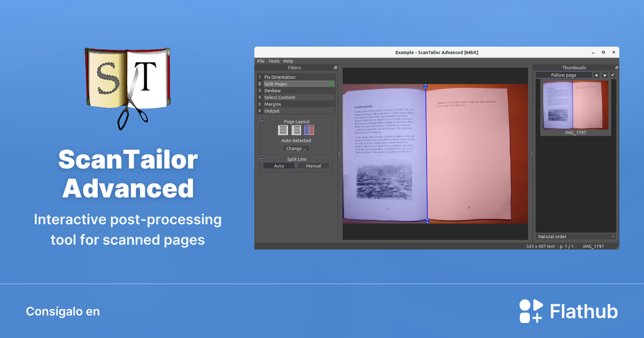644x338 pixels.
Task: Click the Change ... button under Page Layout
Action: coord(296,148)
